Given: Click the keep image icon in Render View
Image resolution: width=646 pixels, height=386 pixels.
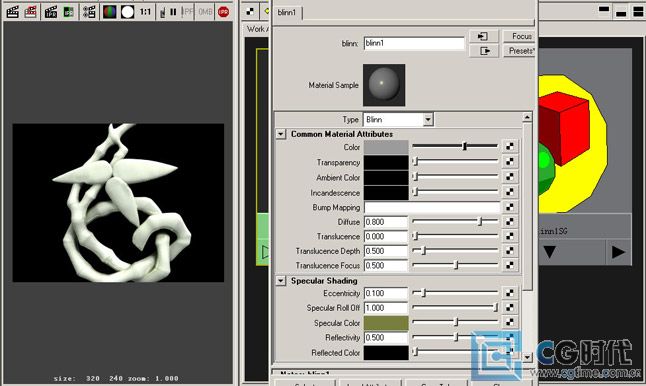Looking at the screenshot, I should click(x=162, y=12).
